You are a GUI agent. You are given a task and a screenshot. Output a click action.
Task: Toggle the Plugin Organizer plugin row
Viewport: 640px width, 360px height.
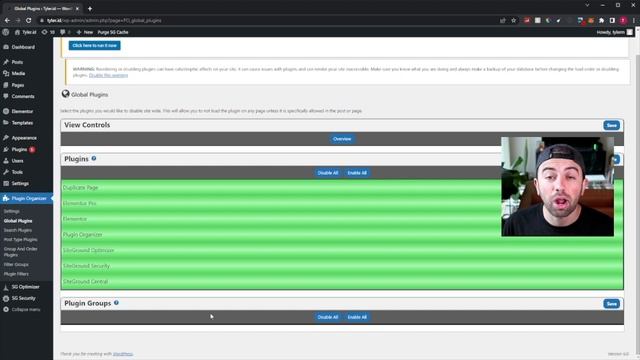342,235
